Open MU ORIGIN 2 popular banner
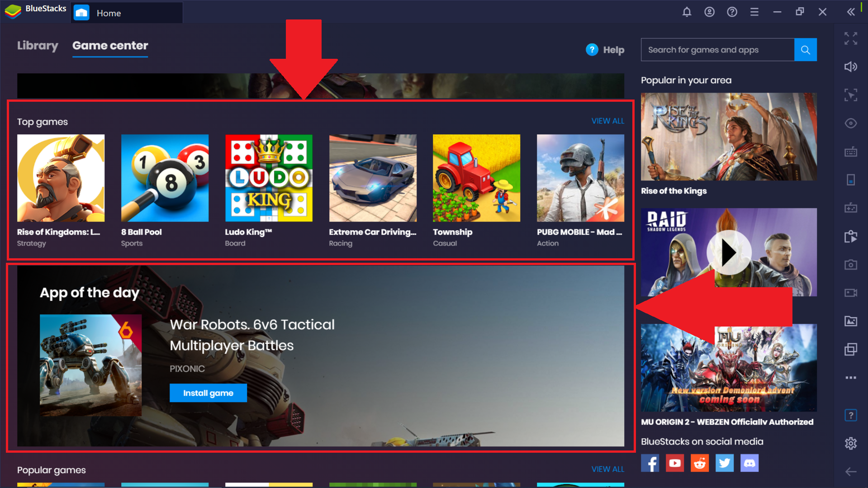 point(729,368)
